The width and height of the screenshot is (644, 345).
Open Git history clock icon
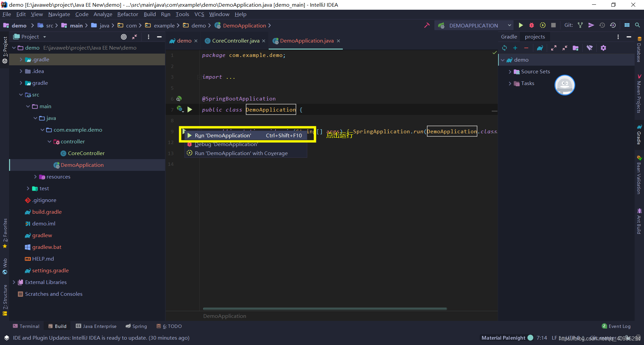(602, 25)
